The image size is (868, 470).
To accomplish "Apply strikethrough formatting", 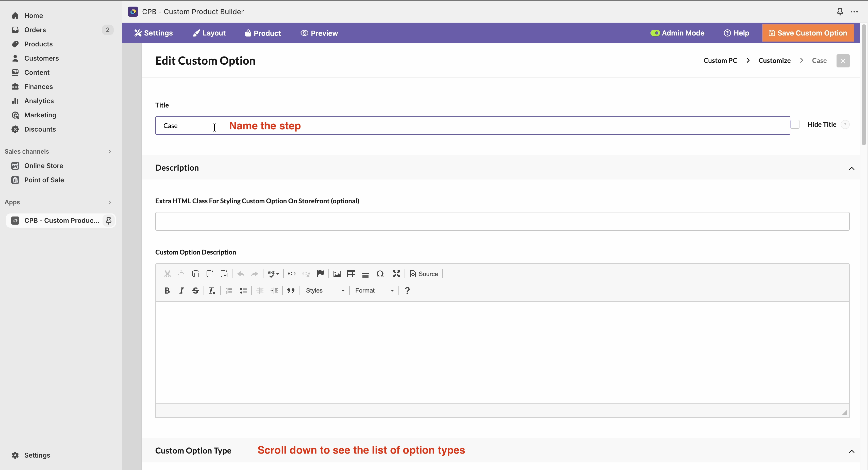I will pos(195,291).
